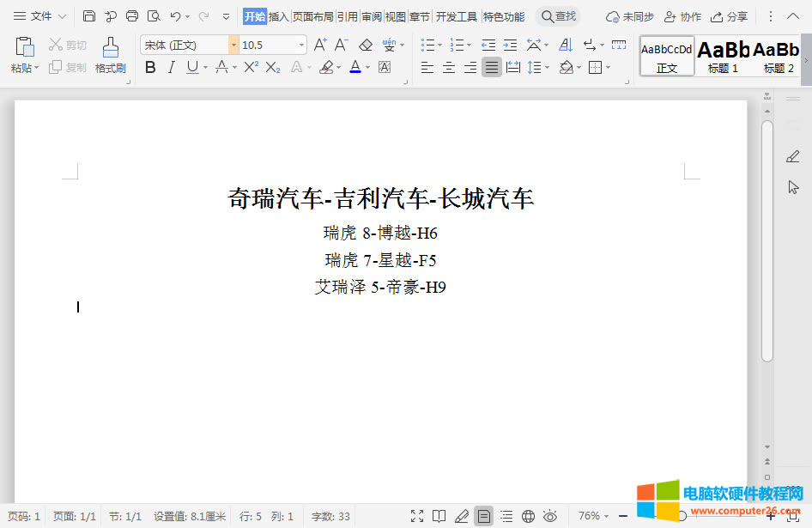Screen dimensions: 812x528
Task: Click the Font Color icon
Action: point(354,67)
